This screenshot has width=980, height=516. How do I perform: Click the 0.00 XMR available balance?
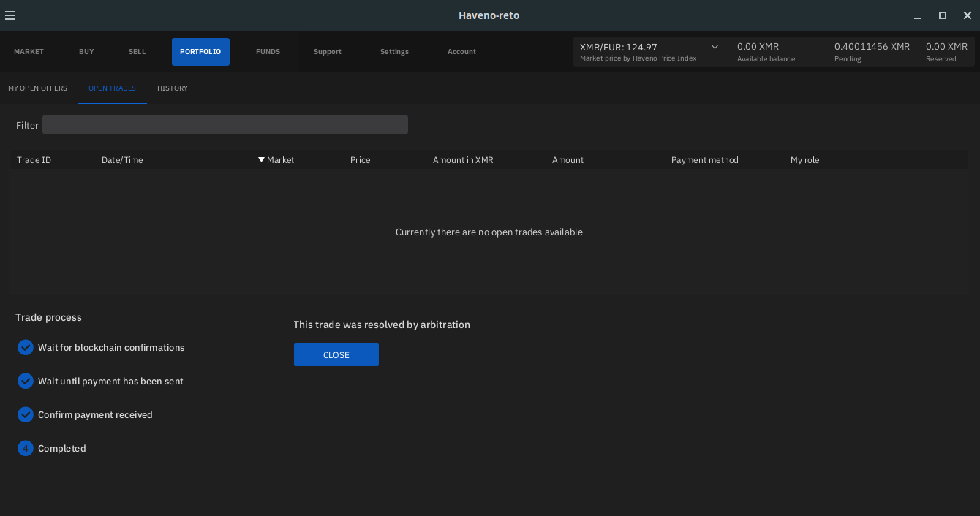tap(758, 46)
